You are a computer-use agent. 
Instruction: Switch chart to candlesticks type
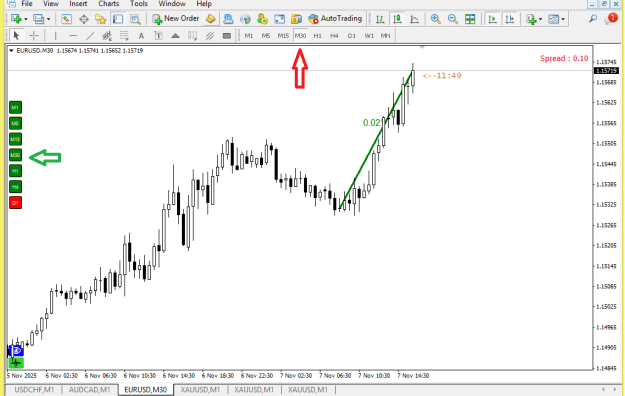pyautogui.click(x=397, y=19)
